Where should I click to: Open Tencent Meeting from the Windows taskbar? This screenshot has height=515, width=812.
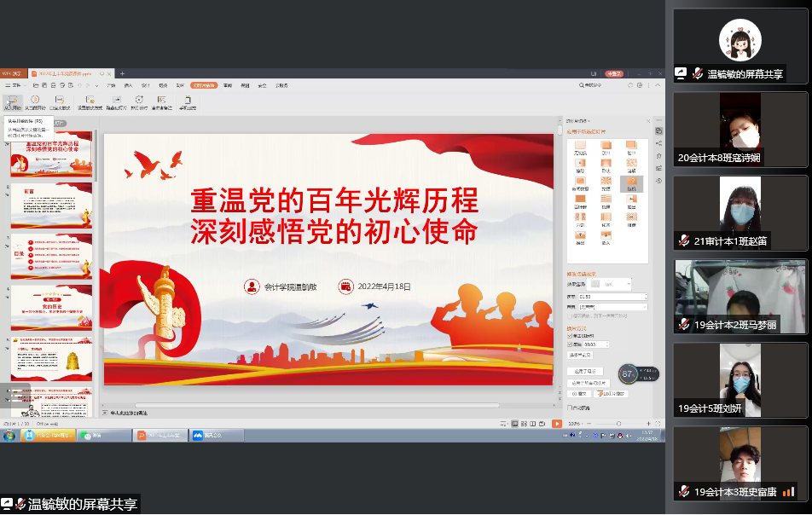point(205,436)
